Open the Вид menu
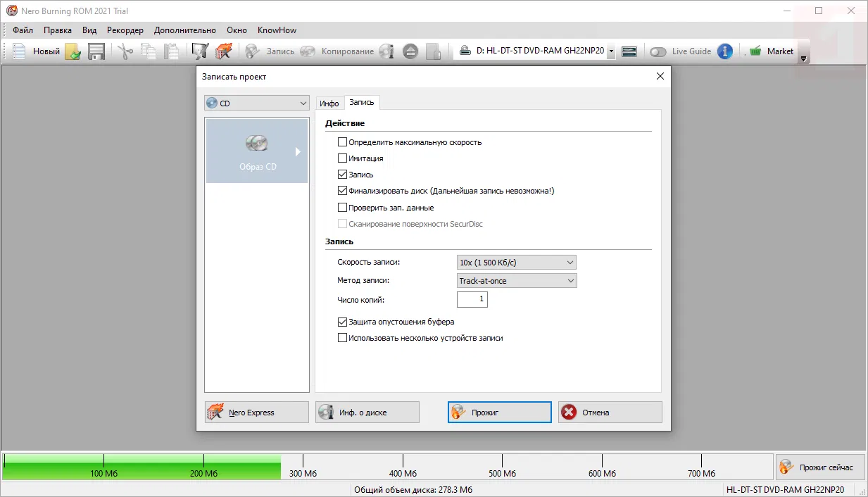Viewport: 868px width, 497px height. coord(89,30)
